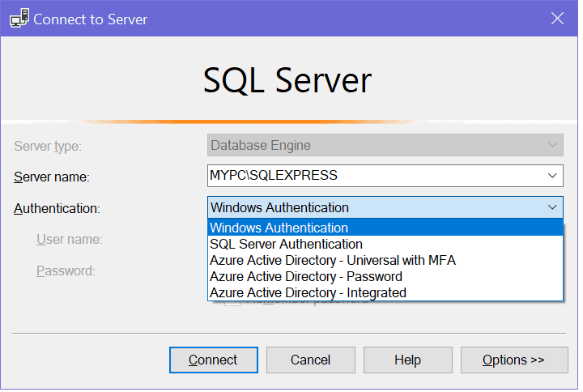Click the Cancel button
The image size is (583, 392).
[x=311, y=360]
